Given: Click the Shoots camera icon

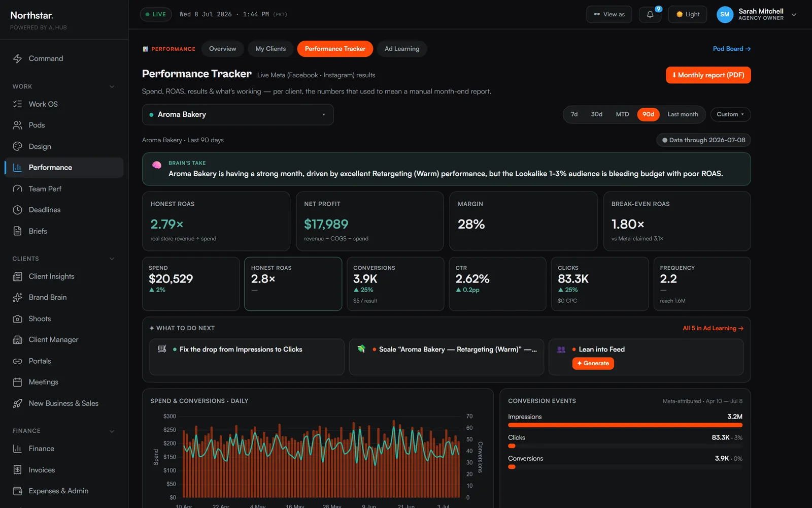Looking at the screenshot, I should pyautogui.click(x=17, y=319).
